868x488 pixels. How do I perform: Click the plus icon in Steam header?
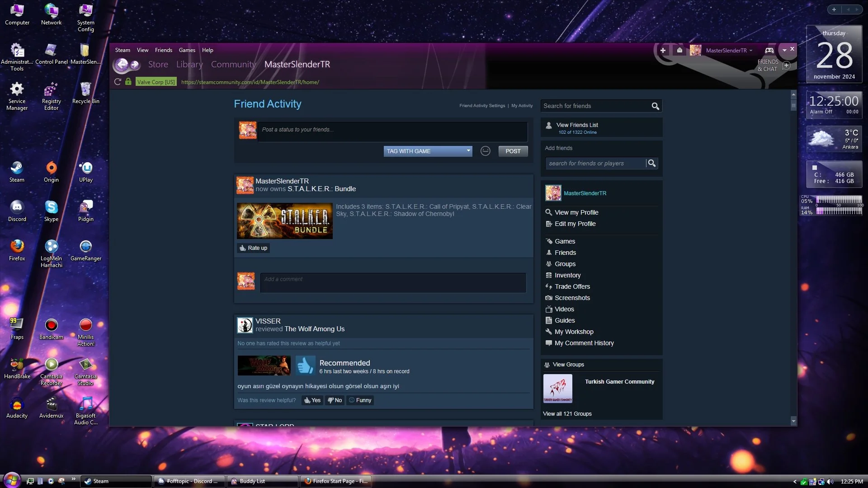[x=663, y=50]
